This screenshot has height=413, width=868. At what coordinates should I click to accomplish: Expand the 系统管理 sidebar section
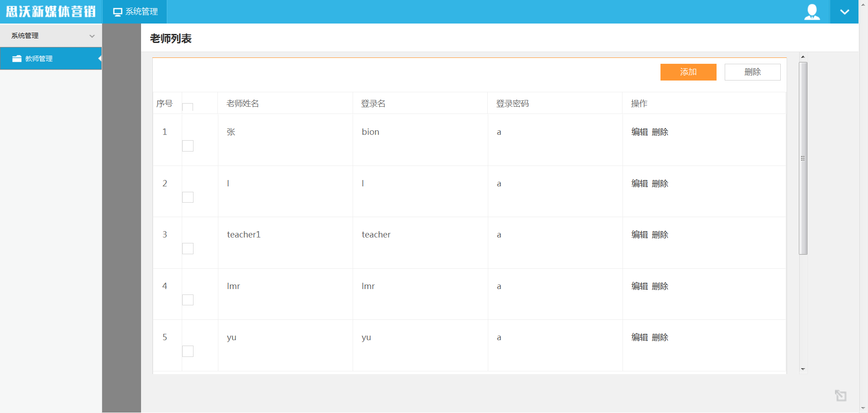pos(51,36)
